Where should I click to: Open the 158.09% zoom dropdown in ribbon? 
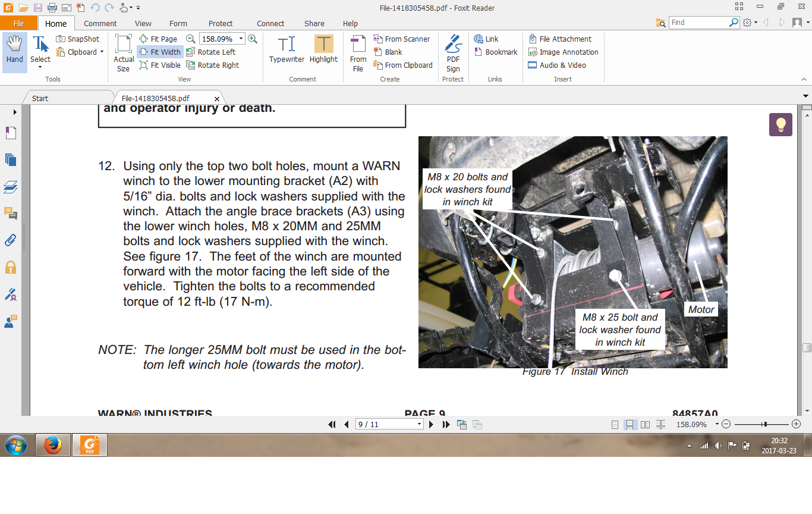pyautogui.click(x=241, y=39)
